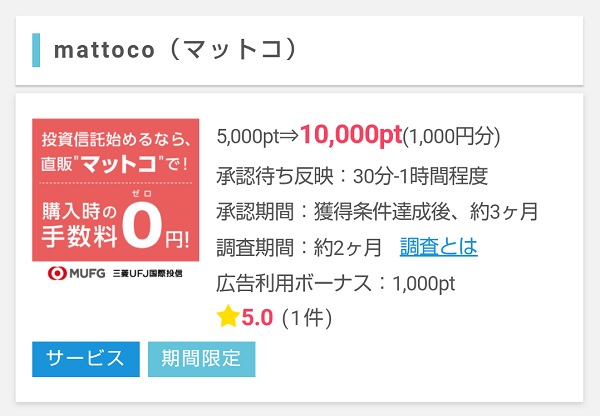Open the 調査とは help link
This screenshot has height=416, width=600.
tap(438, 246)
